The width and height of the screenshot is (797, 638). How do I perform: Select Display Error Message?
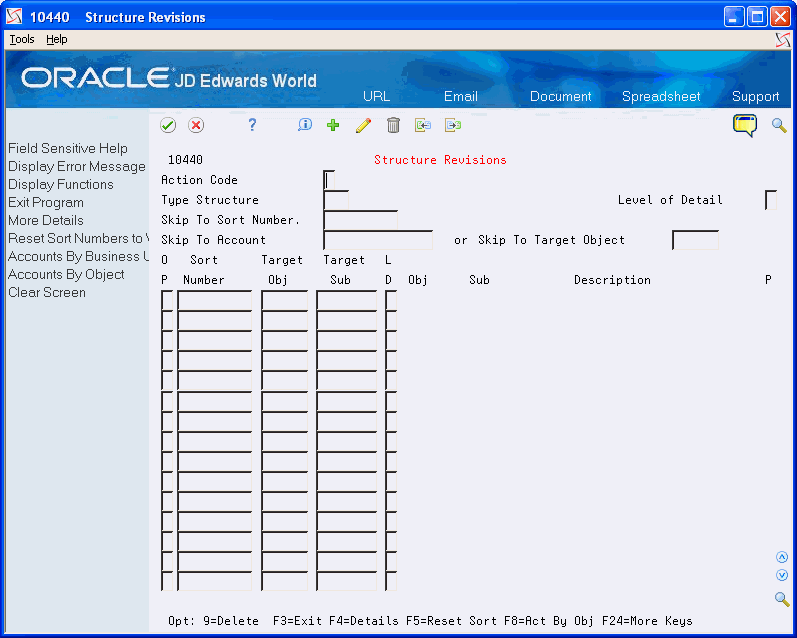[x=77, y=166]
